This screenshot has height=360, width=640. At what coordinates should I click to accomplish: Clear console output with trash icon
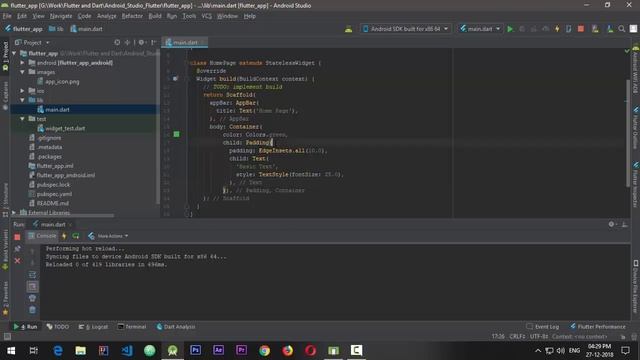[x=32, y=310]
